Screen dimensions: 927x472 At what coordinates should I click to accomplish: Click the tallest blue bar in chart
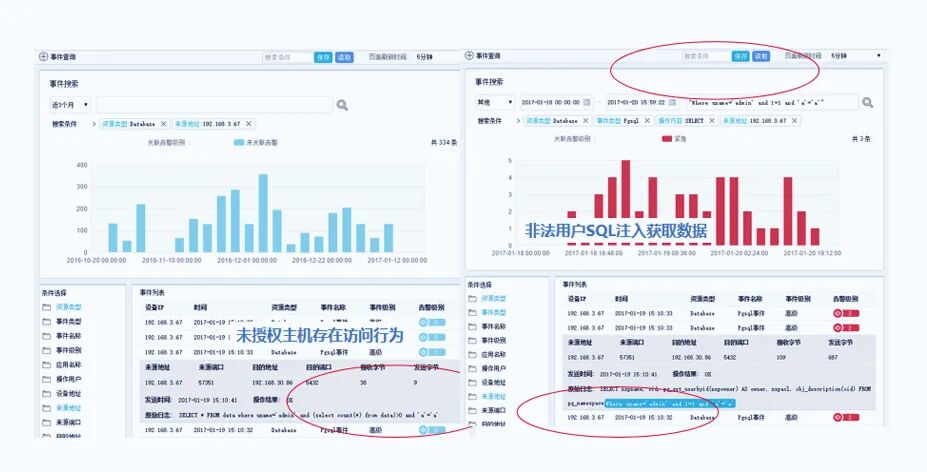(x=263, y=213)
